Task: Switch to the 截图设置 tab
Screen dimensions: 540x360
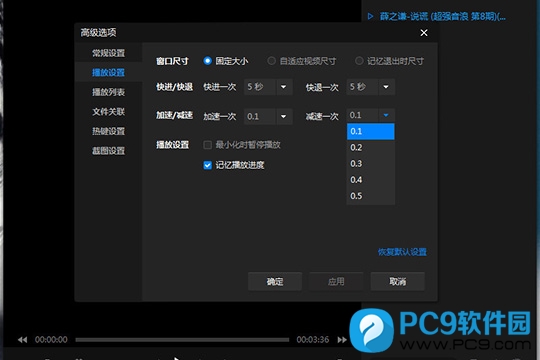Action: (x=108, y=151)
